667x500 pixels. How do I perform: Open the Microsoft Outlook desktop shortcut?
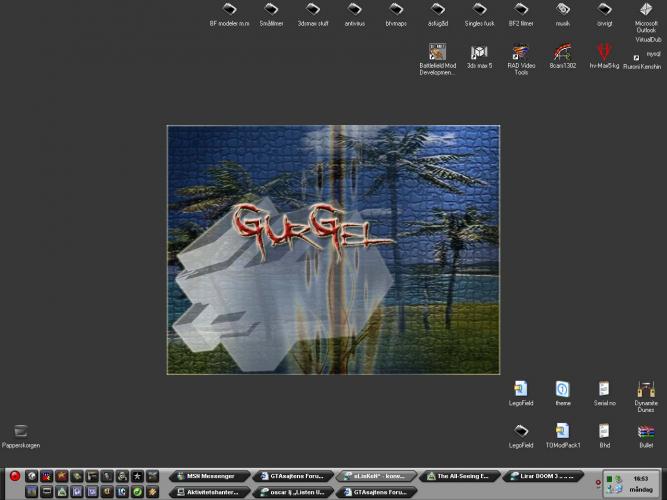[x=646, y=10]
